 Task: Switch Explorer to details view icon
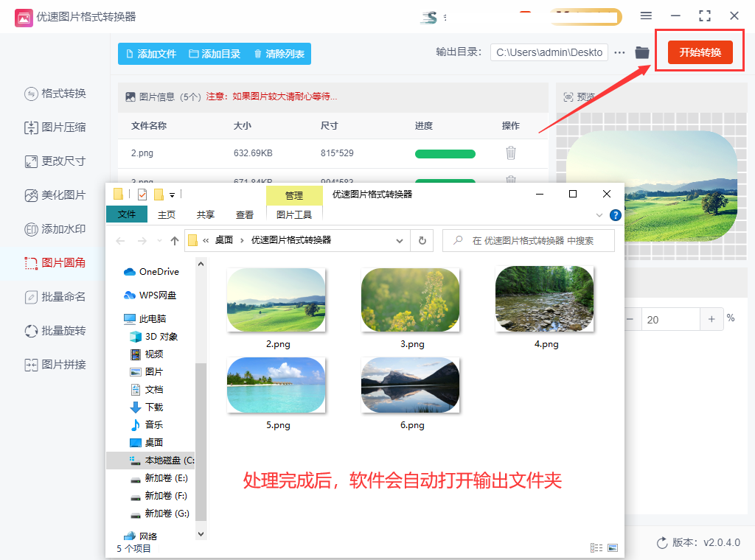point(596,548)
